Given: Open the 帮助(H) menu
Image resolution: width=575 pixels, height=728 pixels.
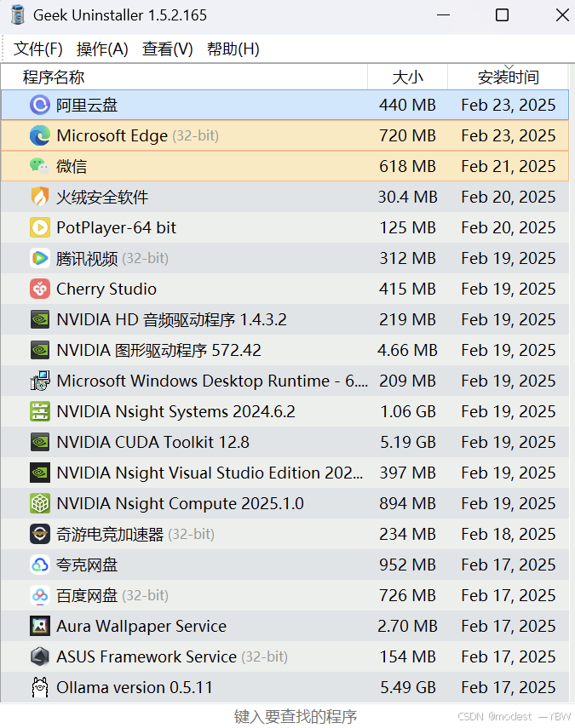Looking at the screenshot, I should tap(233, 49).
